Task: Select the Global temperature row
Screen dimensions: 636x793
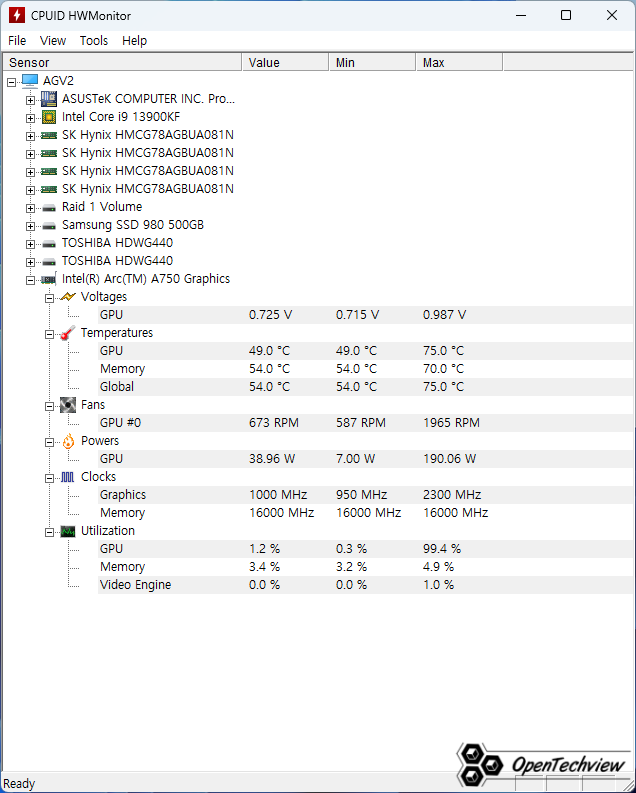Action: 365,387
